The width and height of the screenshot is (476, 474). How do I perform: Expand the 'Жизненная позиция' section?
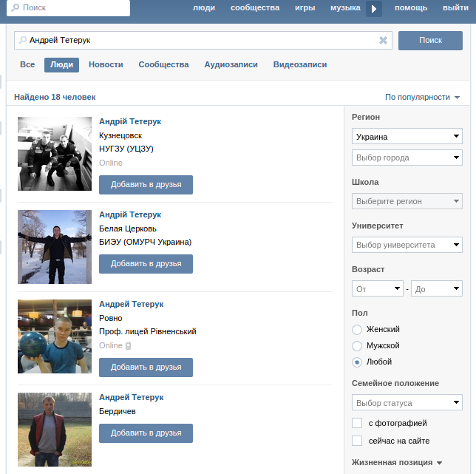397,462
